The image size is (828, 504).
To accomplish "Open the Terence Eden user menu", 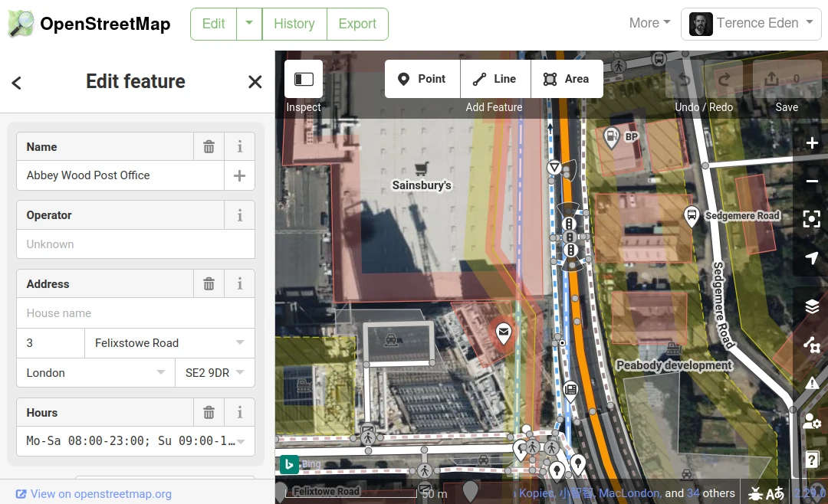I will (x=751, y=24).
